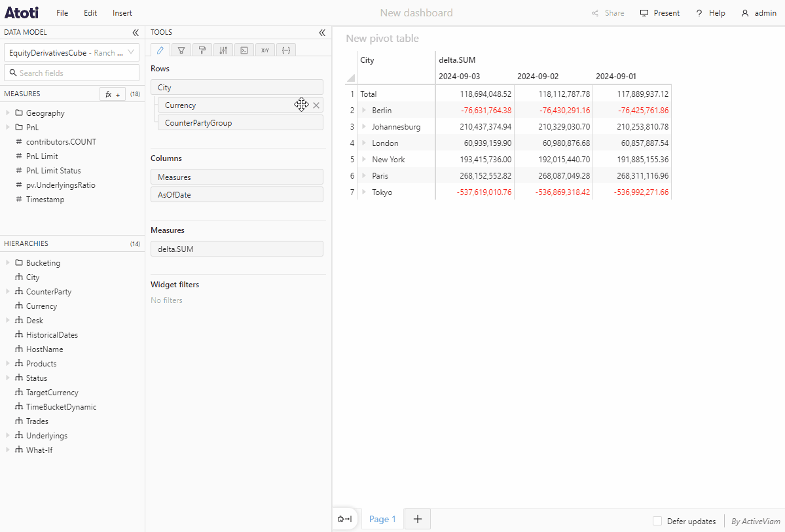
Task: Click the City hierarchy
Action: coord(33,277)
